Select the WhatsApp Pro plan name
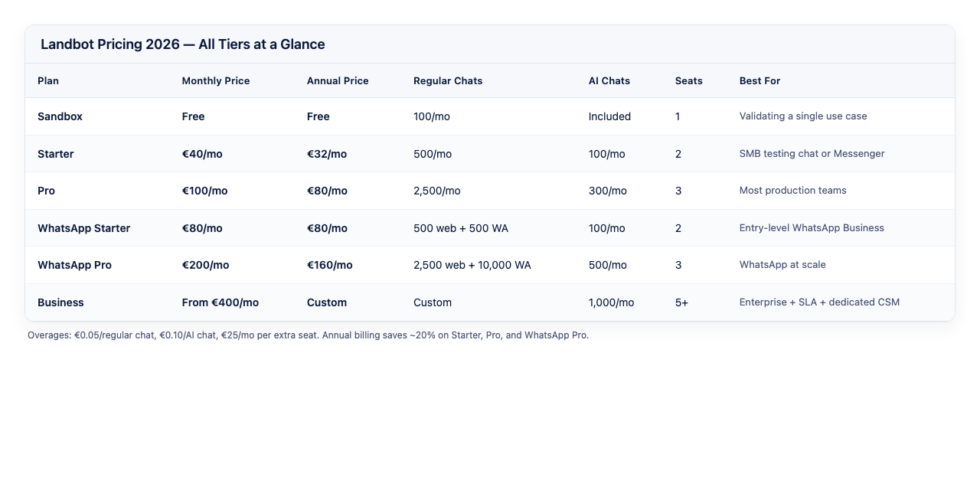 [x=74, y=265]
